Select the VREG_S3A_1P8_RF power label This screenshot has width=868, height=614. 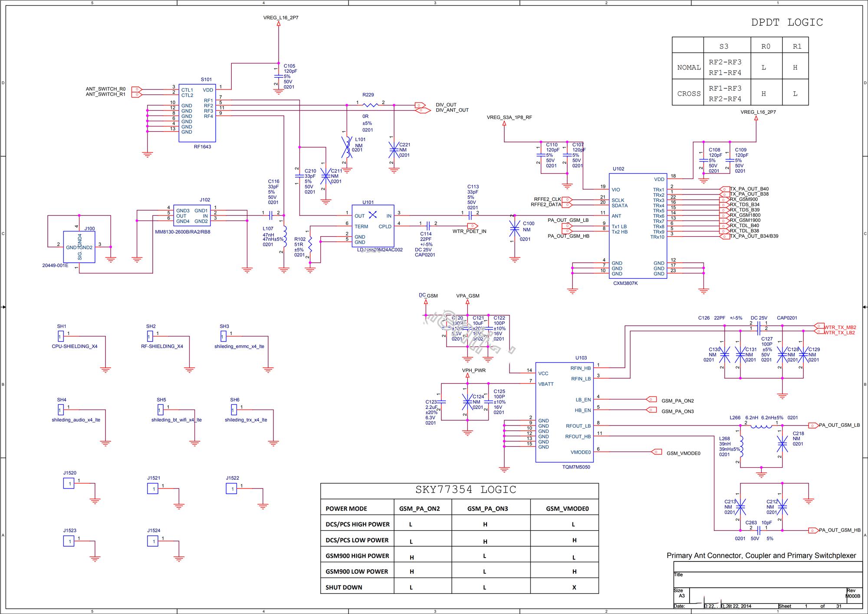(x=509, y=117)
